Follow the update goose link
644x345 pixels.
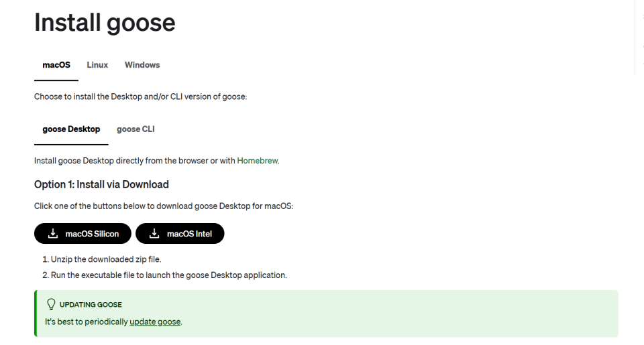click(155, 322)
